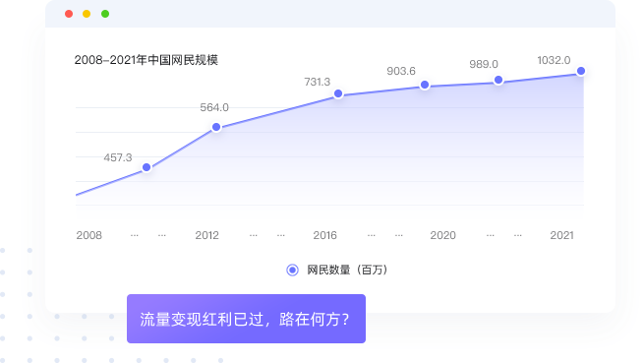Click the yellow minimize window dot
Screen dimensions: 644x363
point(87,14)
